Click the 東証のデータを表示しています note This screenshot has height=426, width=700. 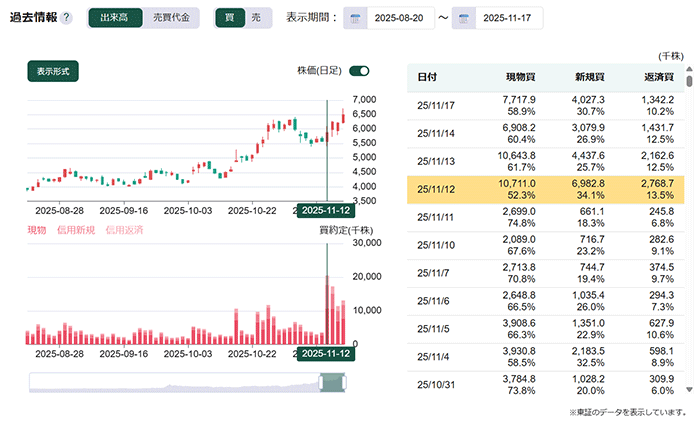pos(628,412)
